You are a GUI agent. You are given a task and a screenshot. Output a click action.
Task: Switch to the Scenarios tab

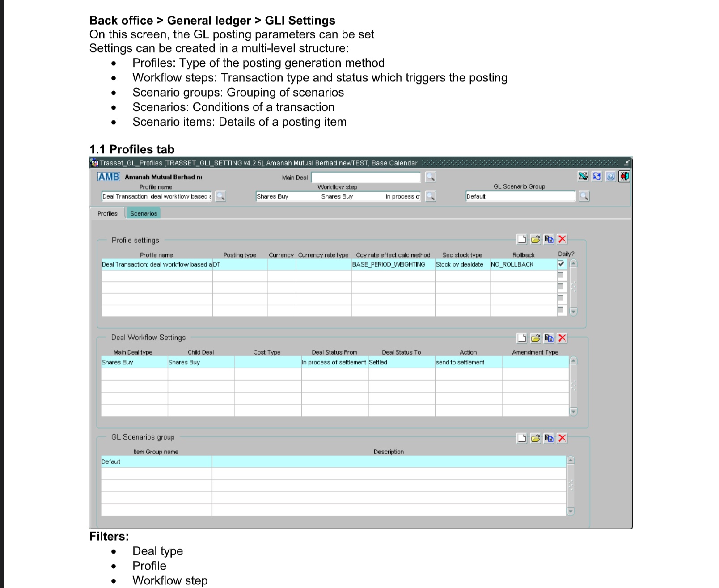[144, 213]
